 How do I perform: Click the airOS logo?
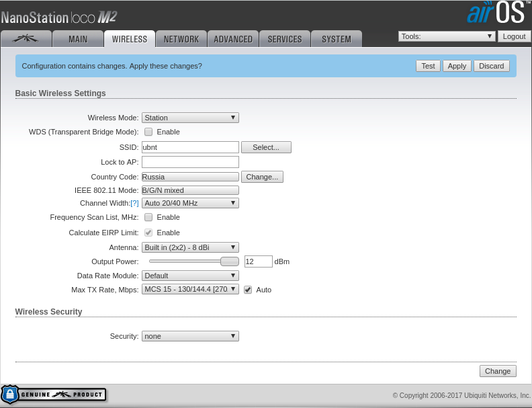(x=498, y=13)
